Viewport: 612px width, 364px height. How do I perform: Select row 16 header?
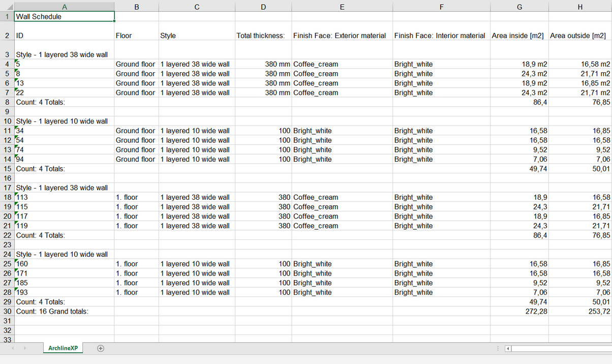7,178
